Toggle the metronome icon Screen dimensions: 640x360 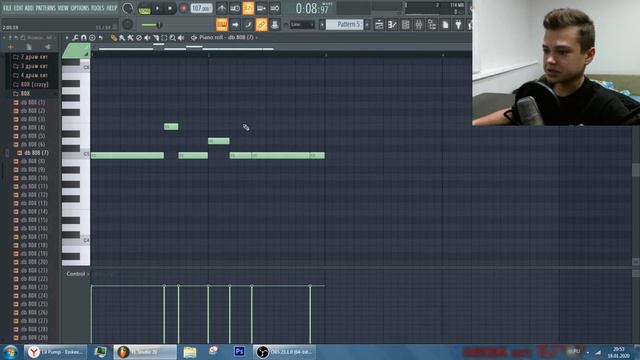[x=222, y=8]
